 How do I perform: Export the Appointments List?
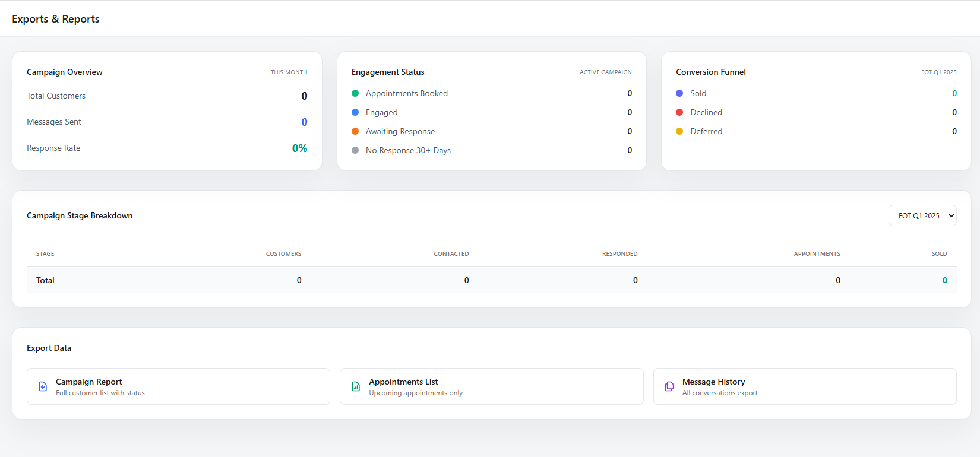click(492, 386)
